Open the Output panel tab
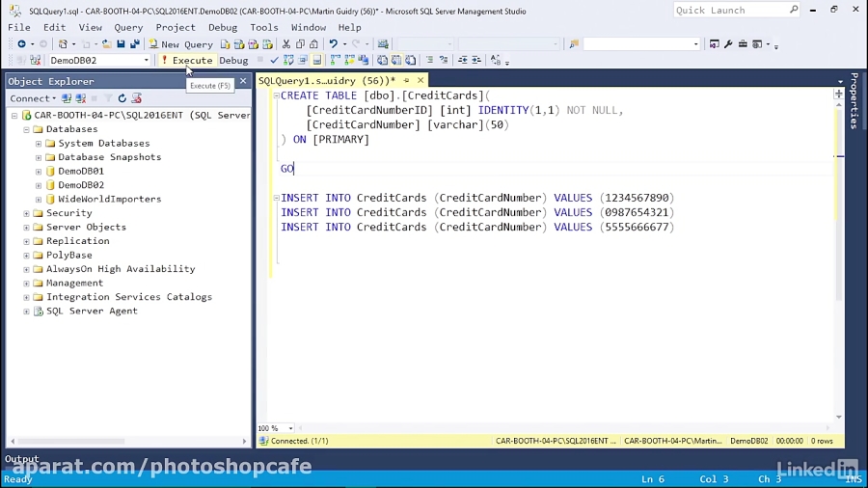This screenshot has height=488, width=868. coord(21,459)
